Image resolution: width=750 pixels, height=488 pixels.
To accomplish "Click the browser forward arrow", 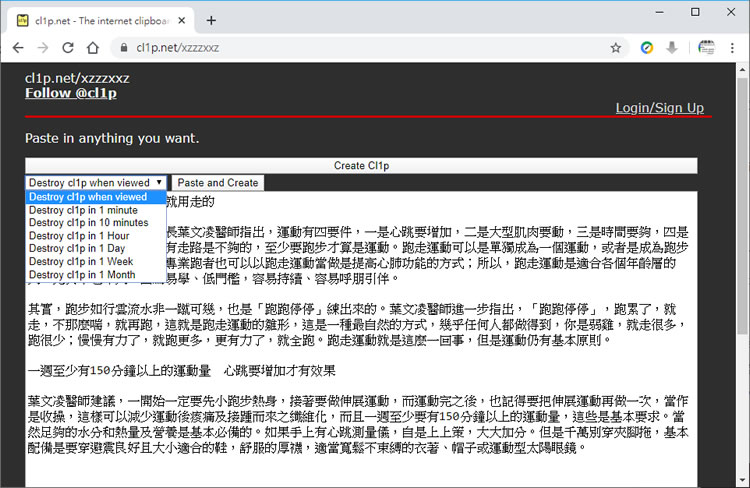I will pyautogui.click(x=43, y=47).
